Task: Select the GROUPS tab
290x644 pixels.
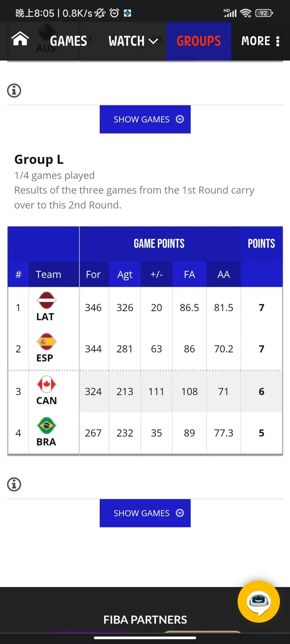Action: [x=199, y=41]
